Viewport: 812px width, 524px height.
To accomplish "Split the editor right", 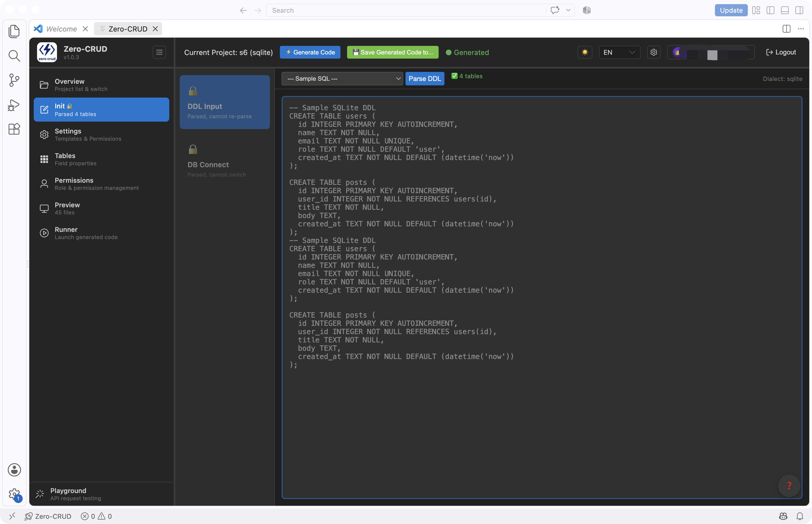I will [786, 29].
